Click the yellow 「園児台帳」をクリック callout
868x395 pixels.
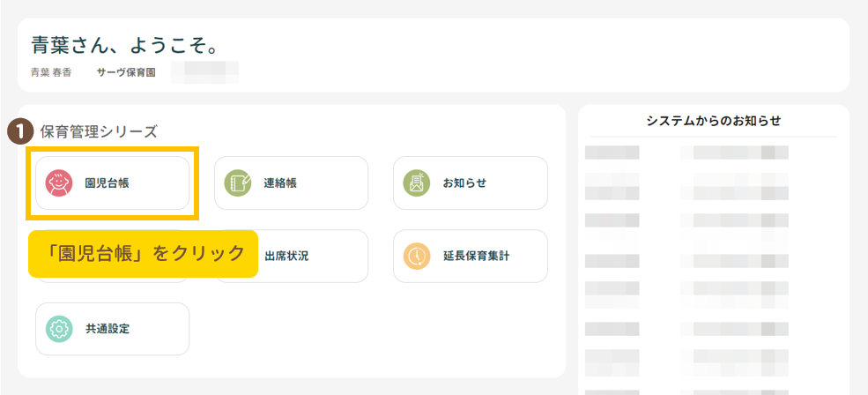click(x=143, y=254)
